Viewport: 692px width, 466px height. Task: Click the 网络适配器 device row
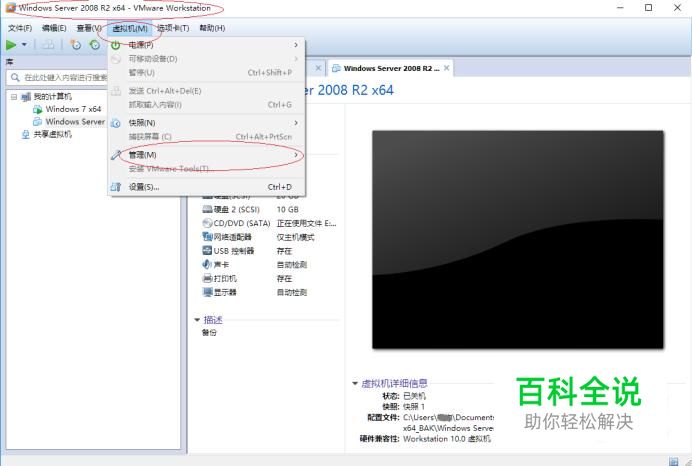tap(269, 237)
